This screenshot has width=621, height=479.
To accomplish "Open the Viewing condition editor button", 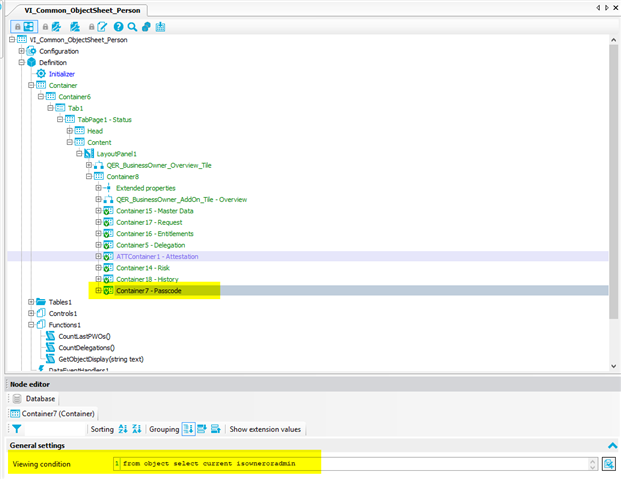I will (x=609, y=464).
